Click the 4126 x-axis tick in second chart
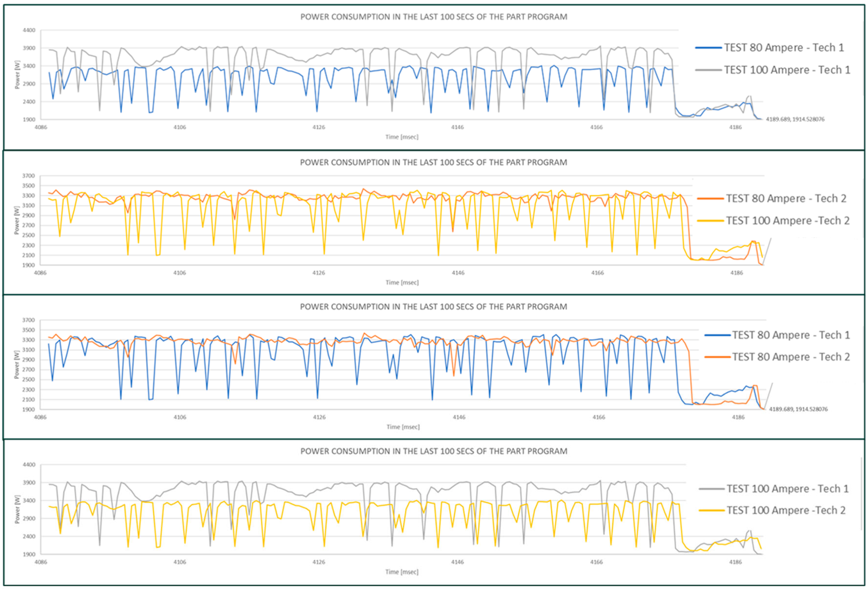 tap(319, 273)
